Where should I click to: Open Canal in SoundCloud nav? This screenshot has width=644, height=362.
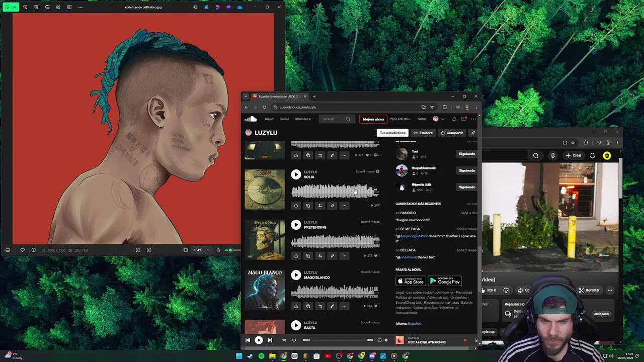(x=284, y=119)
